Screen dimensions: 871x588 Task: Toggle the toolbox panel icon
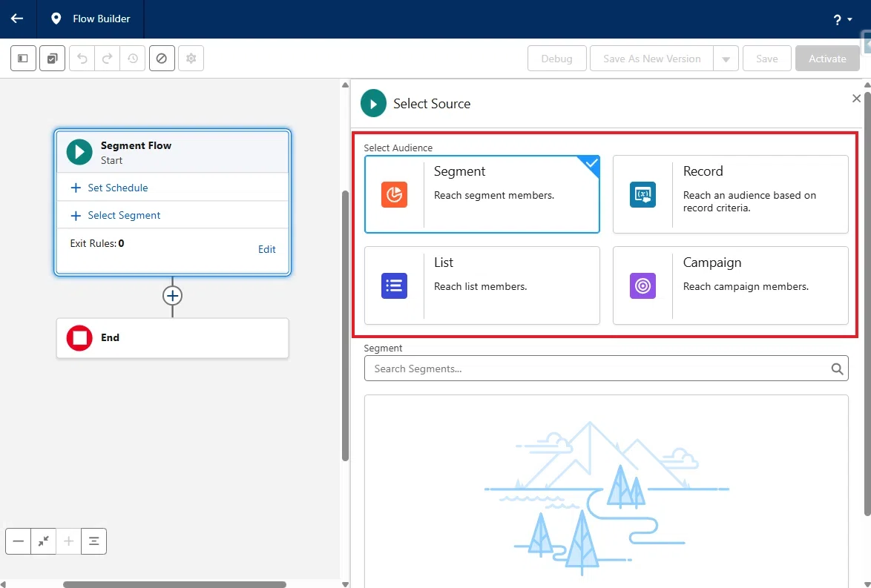(x=23, y=59)
